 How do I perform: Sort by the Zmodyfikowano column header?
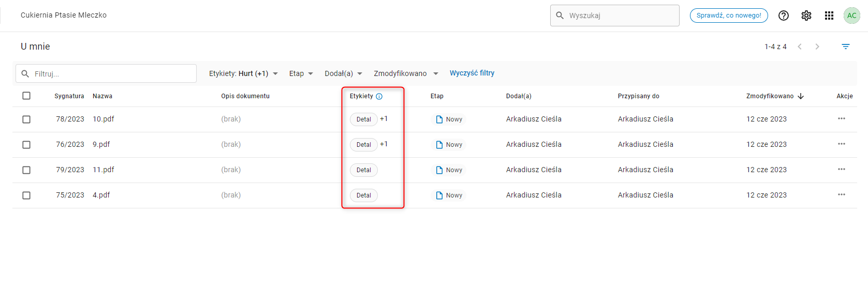click(x=770, y=96)
